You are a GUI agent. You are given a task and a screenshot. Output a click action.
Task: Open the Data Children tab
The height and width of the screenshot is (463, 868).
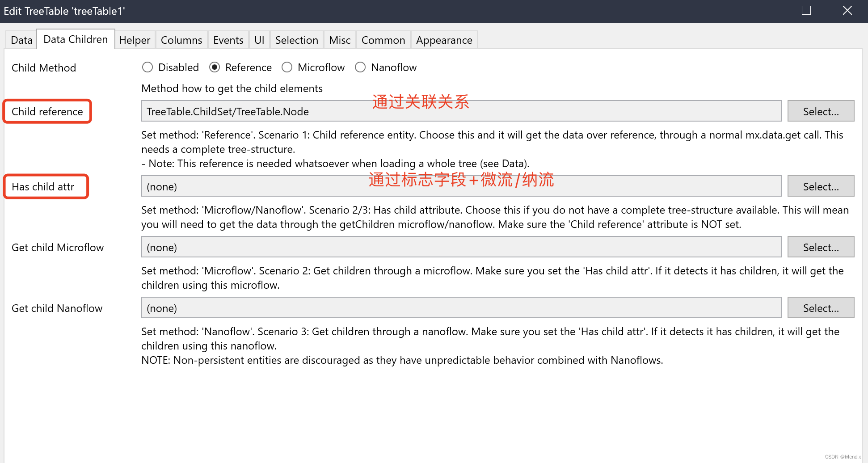click(x=76, y=39)
